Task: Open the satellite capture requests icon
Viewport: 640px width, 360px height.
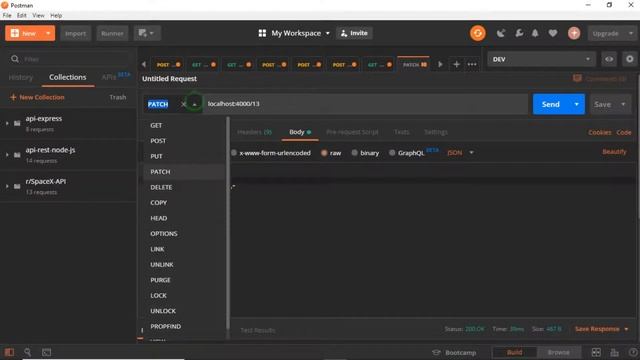Action: pyautogui.click(x=501, y=33)
